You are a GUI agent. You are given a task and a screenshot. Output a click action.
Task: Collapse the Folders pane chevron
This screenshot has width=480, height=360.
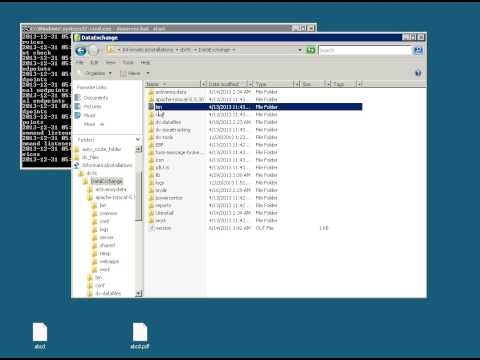138,139
